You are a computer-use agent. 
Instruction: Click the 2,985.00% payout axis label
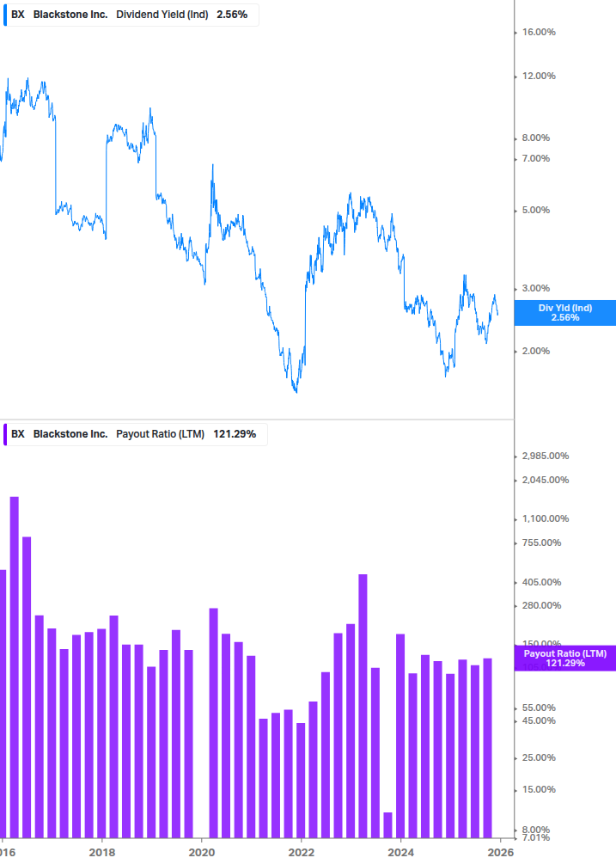(545, 456)
